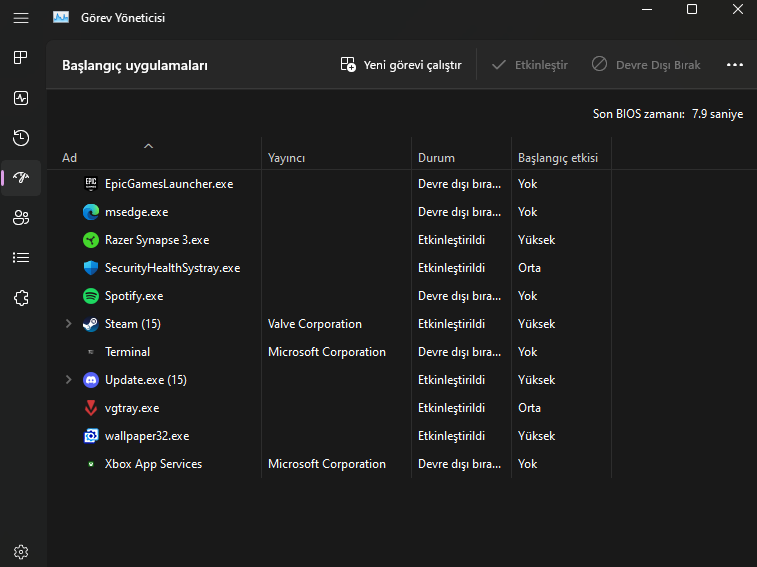
Task: Click Yeni görevi çalıştır button
Action: 401,65
